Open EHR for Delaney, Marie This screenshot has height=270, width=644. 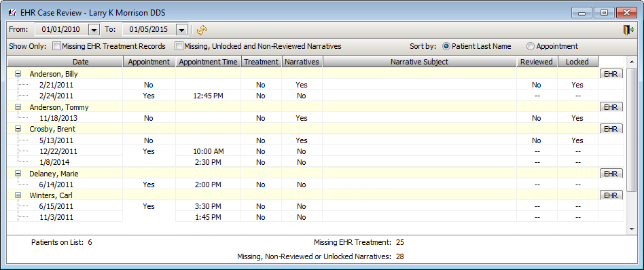611,173
